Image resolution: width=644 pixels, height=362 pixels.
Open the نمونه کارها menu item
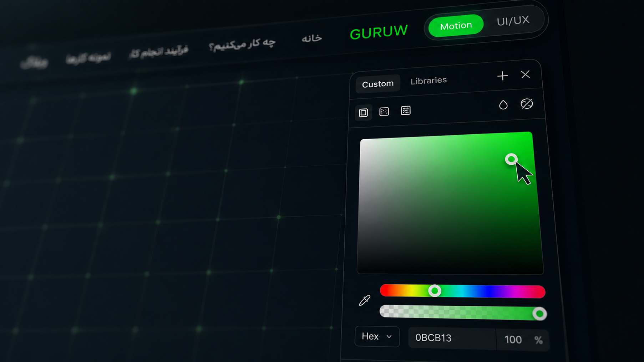coord(88,57)
